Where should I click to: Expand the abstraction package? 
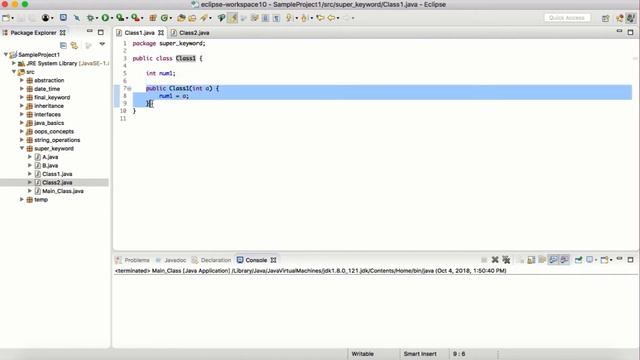click(22, 80)
